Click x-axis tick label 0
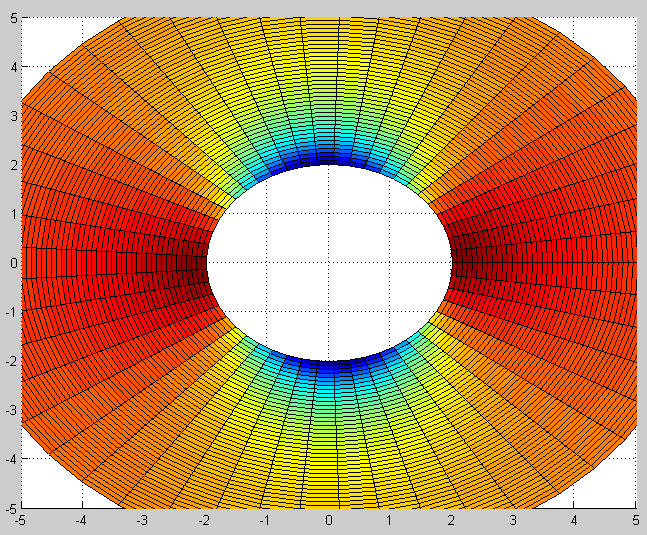 click(x=329, y=520)
